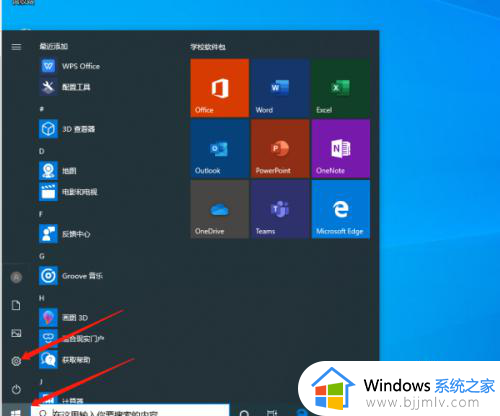This screenshot has width=500, height=416.
Task: Select the # group header
Action: click(42, 109)
